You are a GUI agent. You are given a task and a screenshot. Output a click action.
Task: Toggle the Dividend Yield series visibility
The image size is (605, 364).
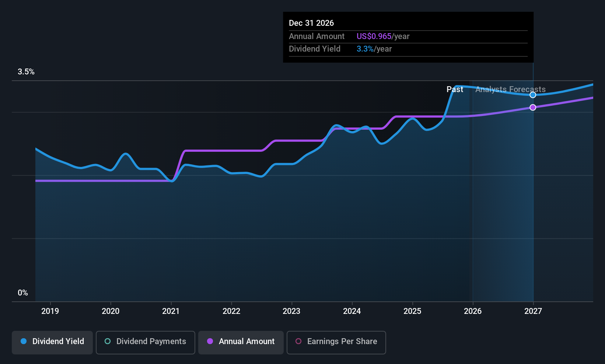point(52,342)
